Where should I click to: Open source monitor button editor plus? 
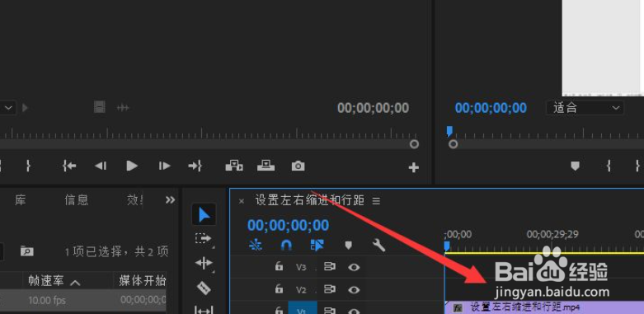tap(414, 167)
